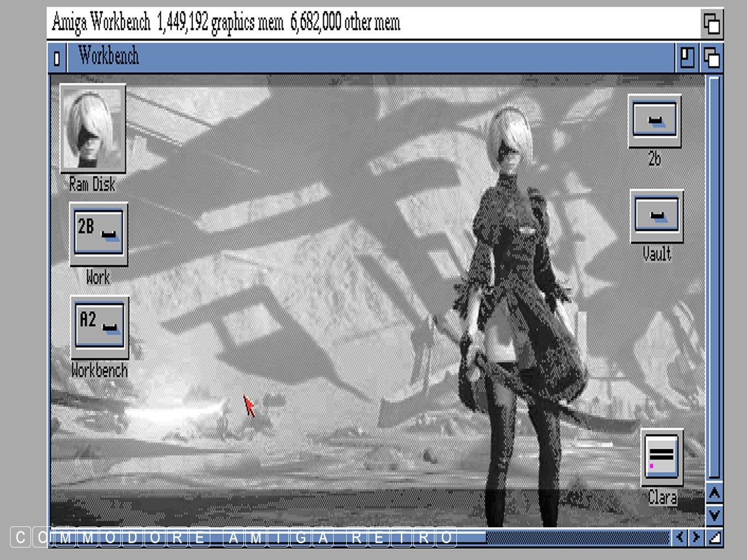Viewport: 747px width, 560px height.
Task: Select the Work drive icon labeled 2B
Action: [98, 234]
